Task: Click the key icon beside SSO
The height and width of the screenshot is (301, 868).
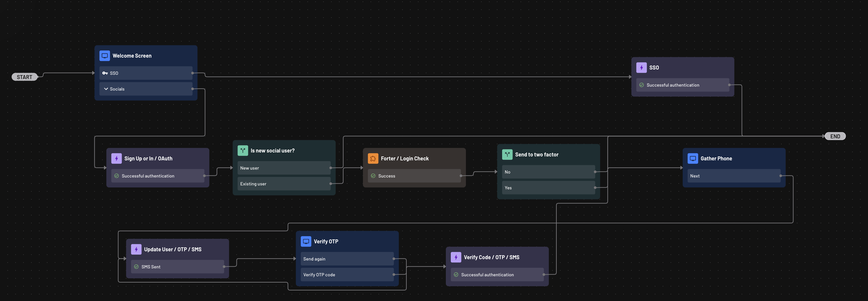Action: click(x=105, y=73)
